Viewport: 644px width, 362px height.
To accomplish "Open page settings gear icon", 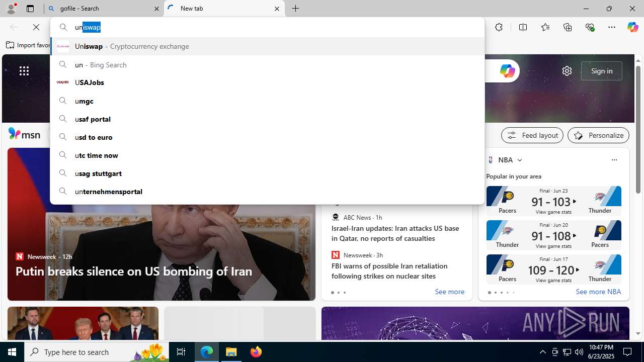I will [567, 71].
